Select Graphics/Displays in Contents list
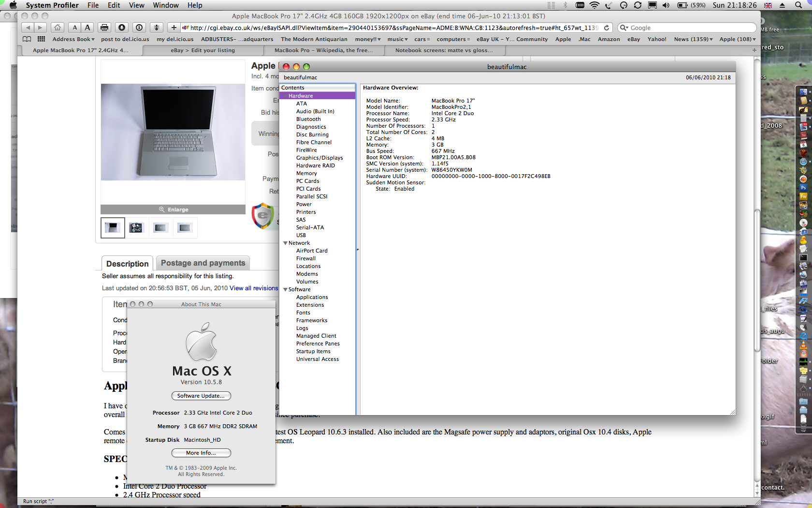The image size is (812, 508). click(x=319, y=158)
